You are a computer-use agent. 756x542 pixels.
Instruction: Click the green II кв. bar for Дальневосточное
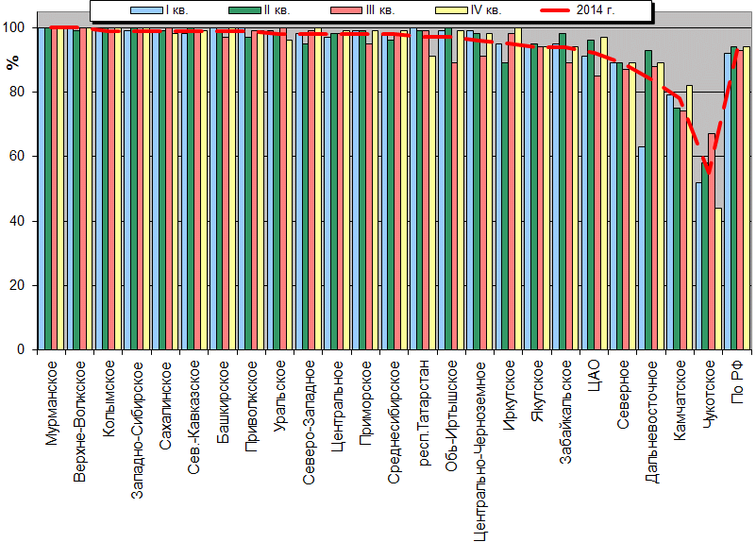(648, 199)
